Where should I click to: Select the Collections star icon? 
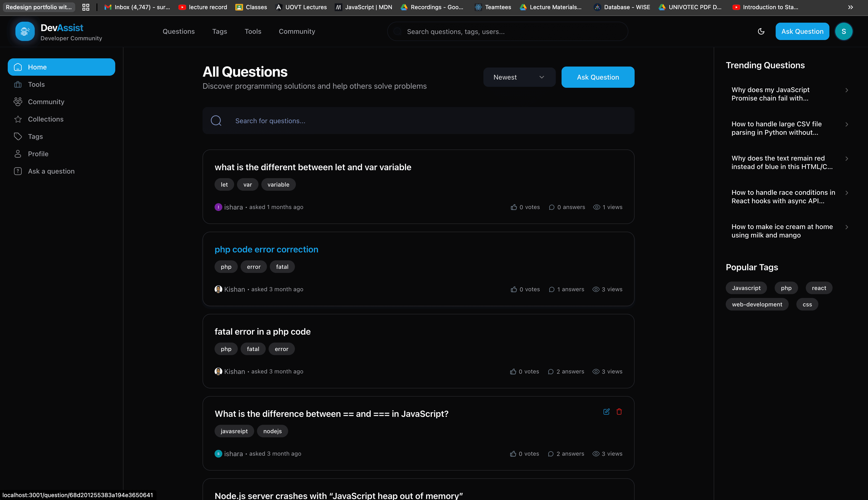tap(18, 119)
